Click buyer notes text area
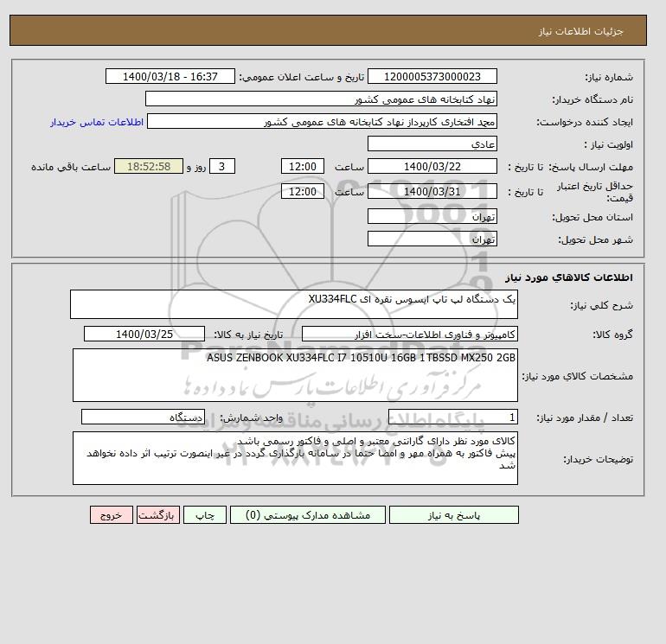The width and height of the screenshot is (666, 644). (x=295, y=458)
